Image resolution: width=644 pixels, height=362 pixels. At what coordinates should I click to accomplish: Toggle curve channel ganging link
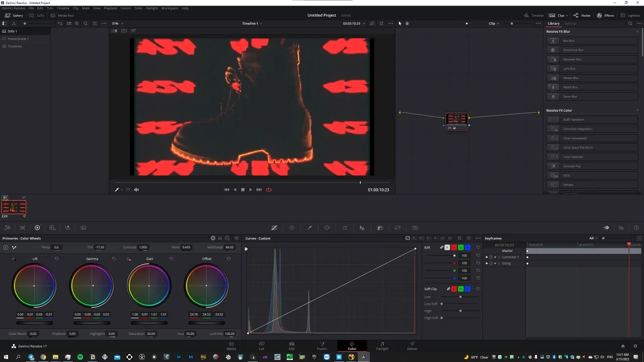click(x=441, y=247)
